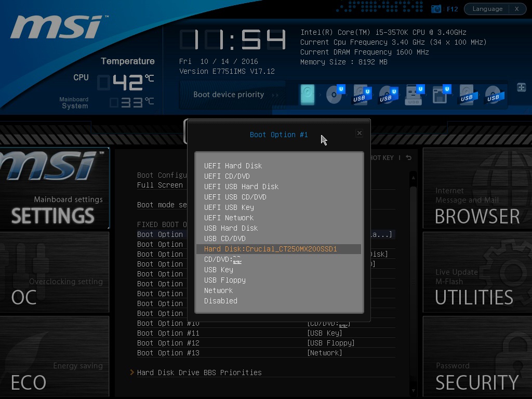Screen dimensions: 532x399
Task: Open the UTILITIES panel
Action: pos(477,272)
